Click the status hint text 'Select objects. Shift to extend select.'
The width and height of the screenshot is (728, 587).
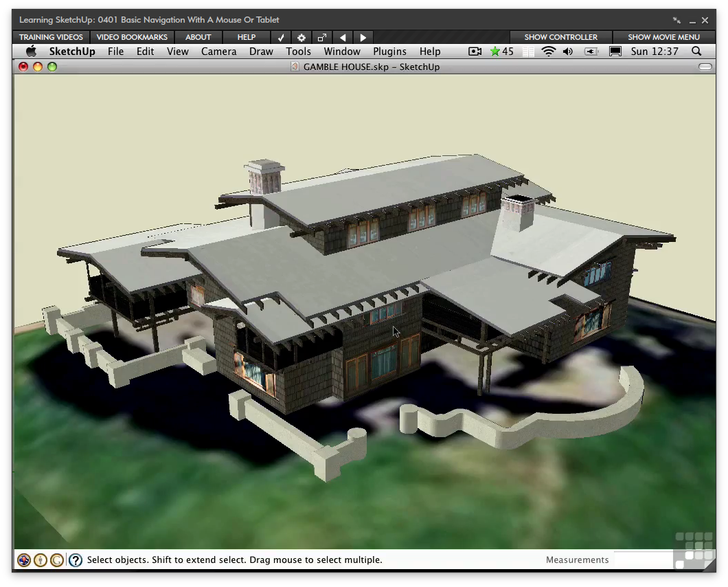point(167,560)
